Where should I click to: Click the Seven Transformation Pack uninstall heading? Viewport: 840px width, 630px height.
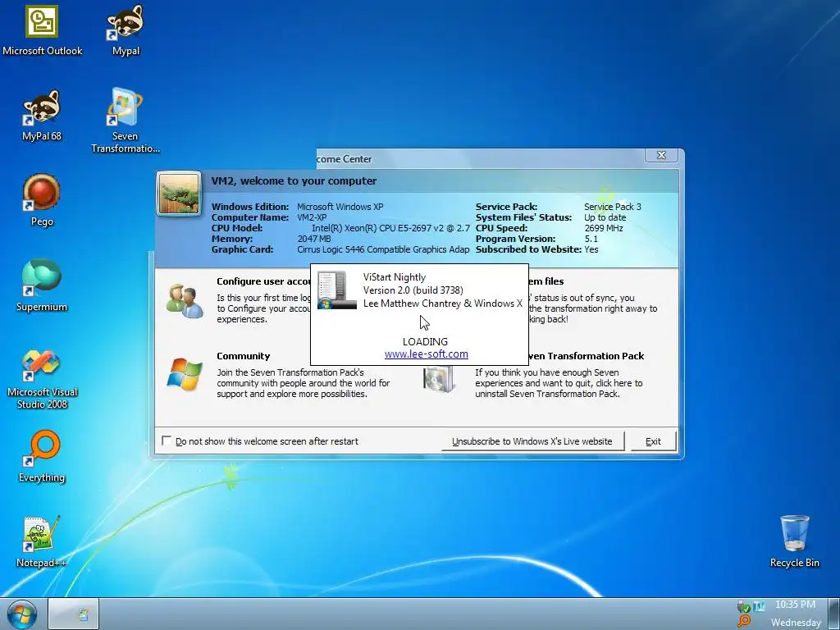pos(587,356)
